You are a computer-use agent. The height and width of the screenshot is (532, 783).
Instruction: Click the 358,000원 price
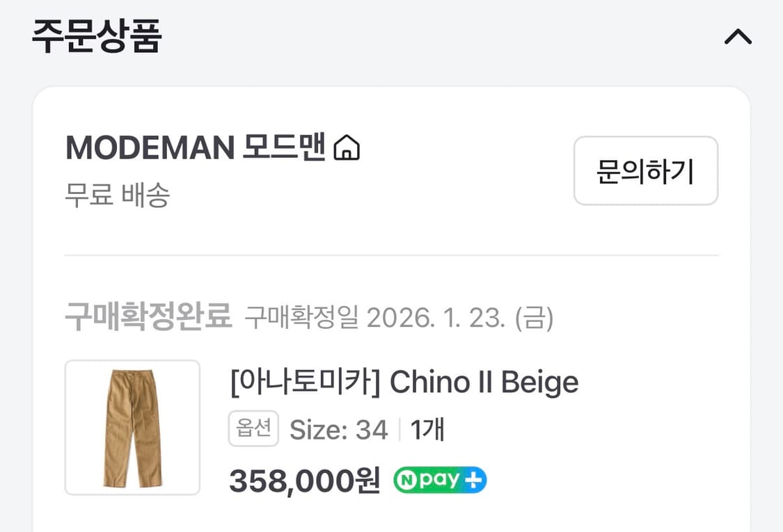click(x=305, y=480)
